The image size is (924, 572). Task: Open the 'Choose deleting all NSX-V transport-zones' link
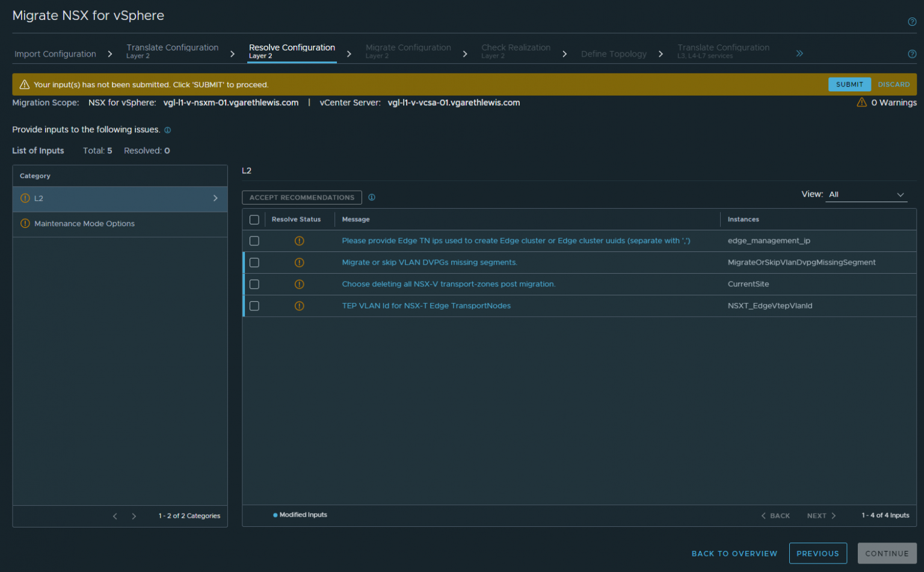pos(448,284)
